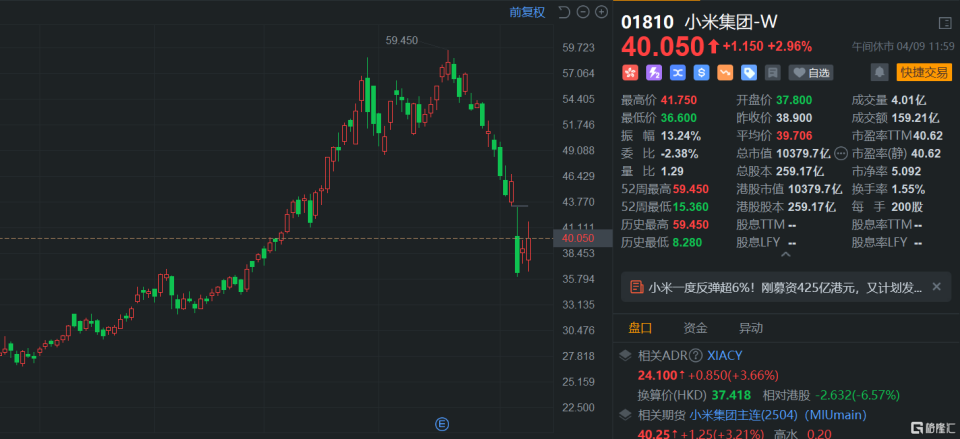Click the 40.050 current price axis label
The height and width of the screenshot is (439, 960).
(x=582, y=238)
